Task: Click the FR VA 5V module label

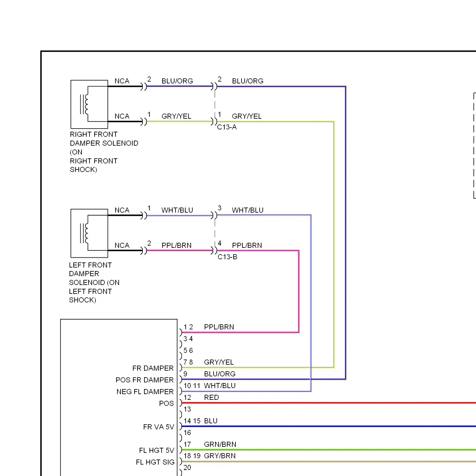Action: tap(158, 427)
